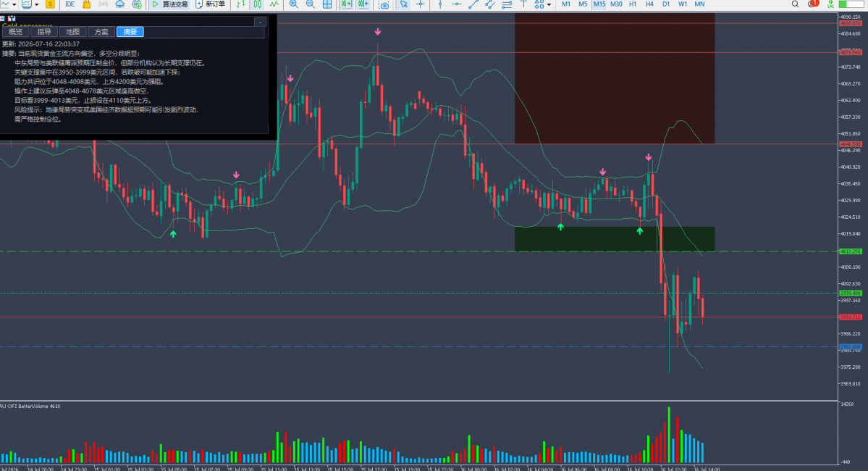Open the 概览 tab in panel
868x471 pixels.
[15, 32]
